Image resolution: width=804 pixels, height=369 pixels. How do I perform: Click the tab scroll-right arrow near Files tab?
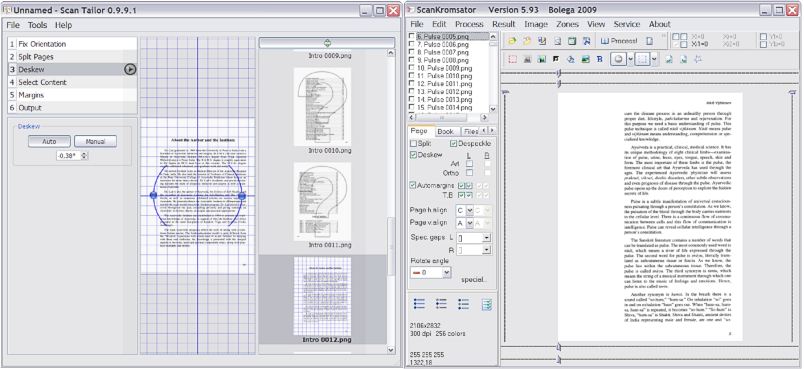coord(491,131)
